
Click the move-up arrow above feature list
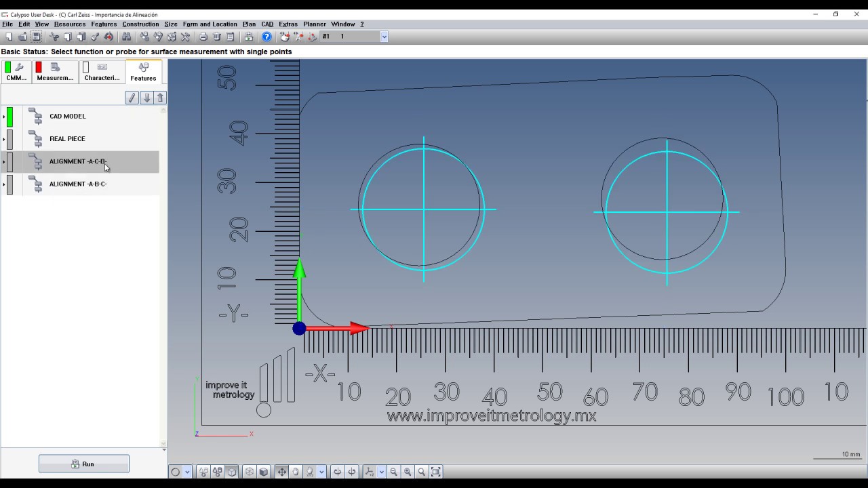click(x=160, y=98)
